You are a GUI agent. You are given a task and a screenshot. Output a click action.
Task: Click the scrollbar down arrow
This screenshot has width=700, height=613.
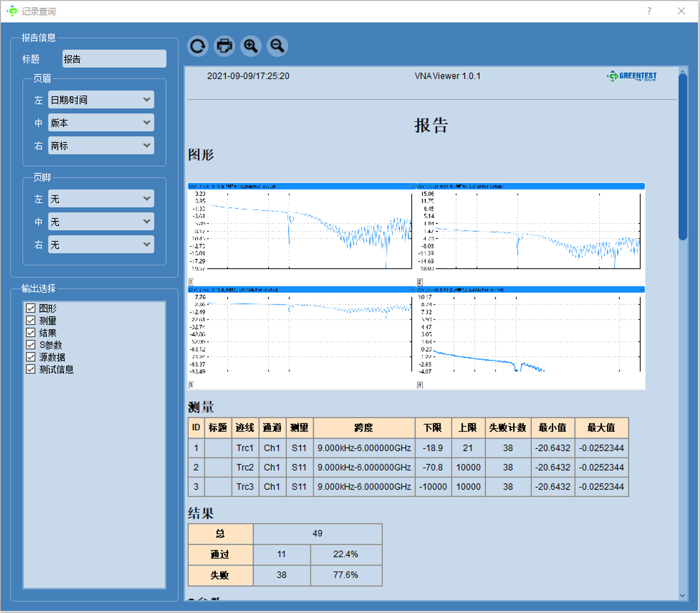coord(682,595)
